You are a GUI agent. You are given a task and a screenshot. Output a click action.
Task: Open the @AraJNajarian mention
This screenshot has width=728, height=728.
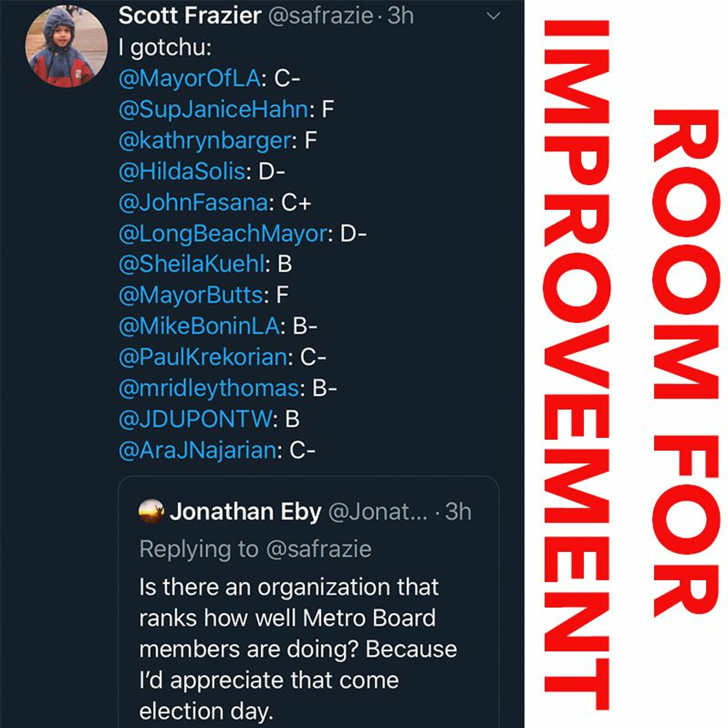point(198,450)
